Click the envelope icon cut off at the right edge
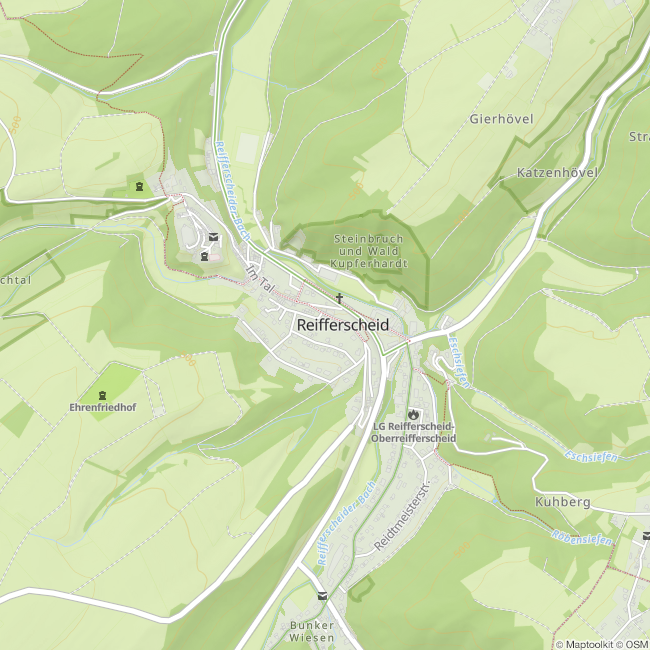This screenshot has width=650, height=650. [646, 536]
